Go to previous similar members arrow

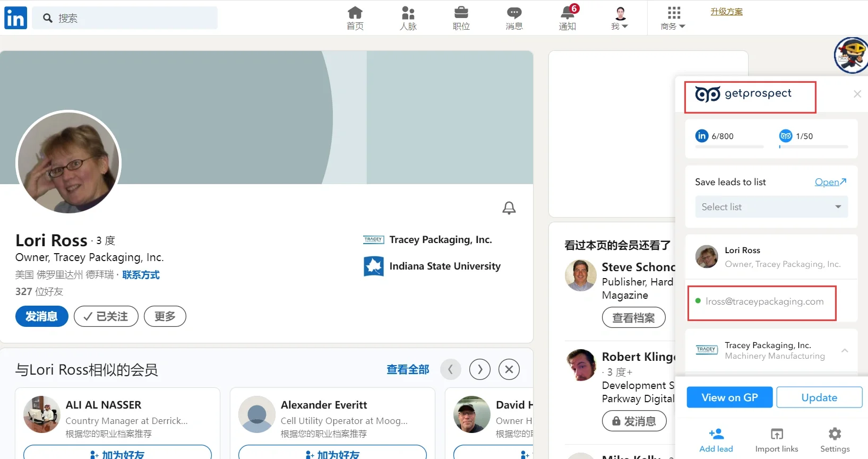451,369
